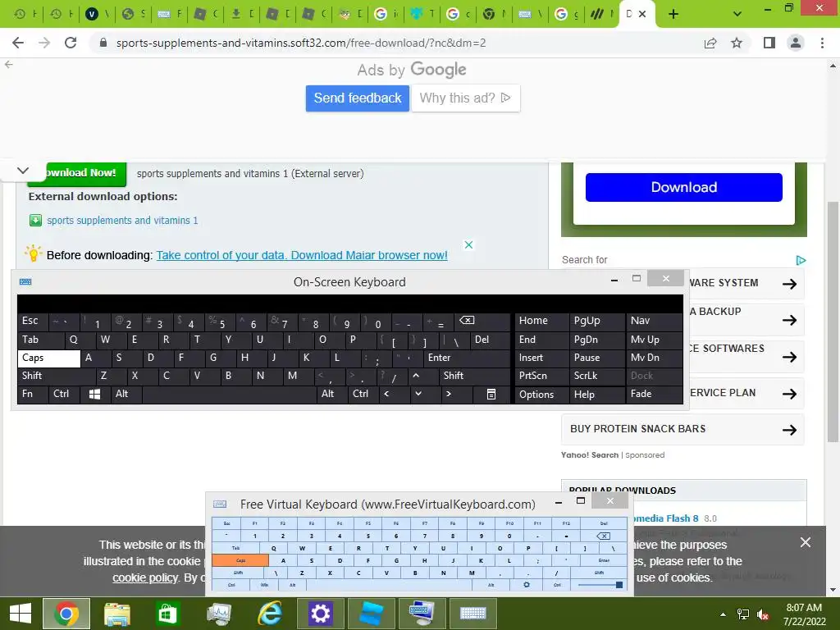Open the A BACKUP search suggestion arrow
840x630 pixels.
click(789, 321)
